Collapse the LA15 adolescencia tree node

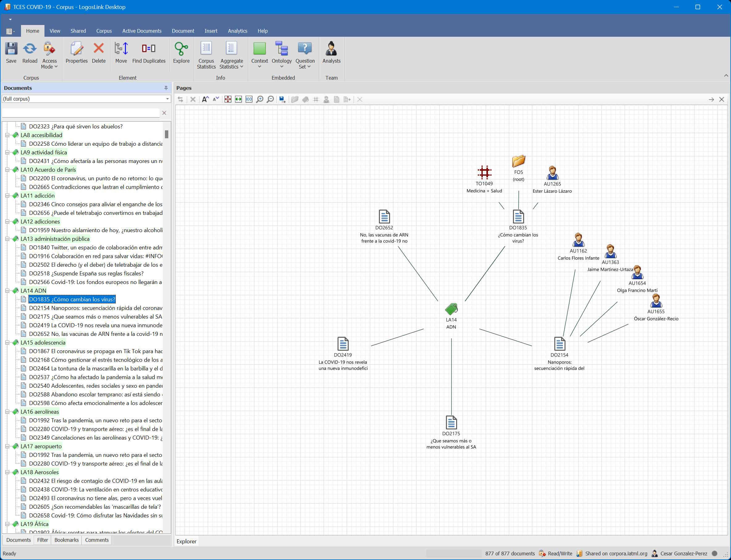7,342
